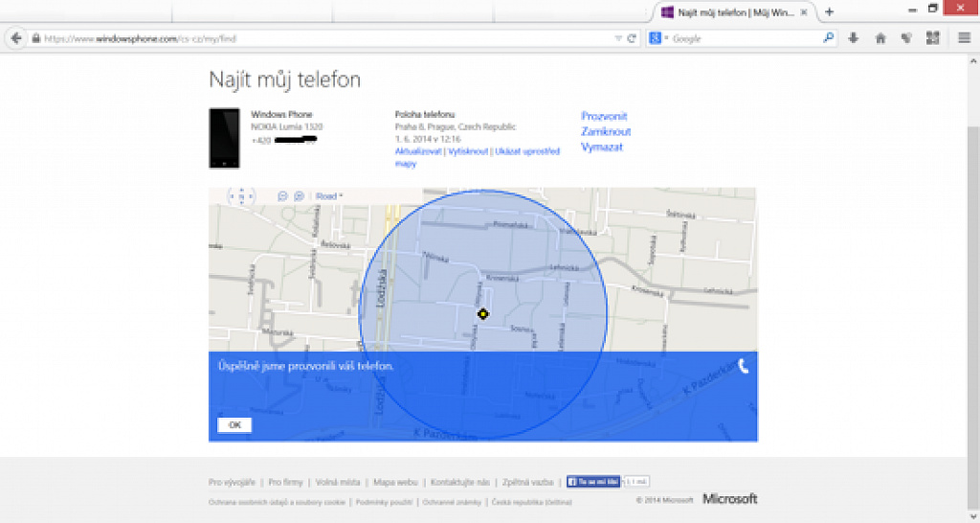Zoom out the map with minus icon

pyautogui.click(x=282, y=196)
